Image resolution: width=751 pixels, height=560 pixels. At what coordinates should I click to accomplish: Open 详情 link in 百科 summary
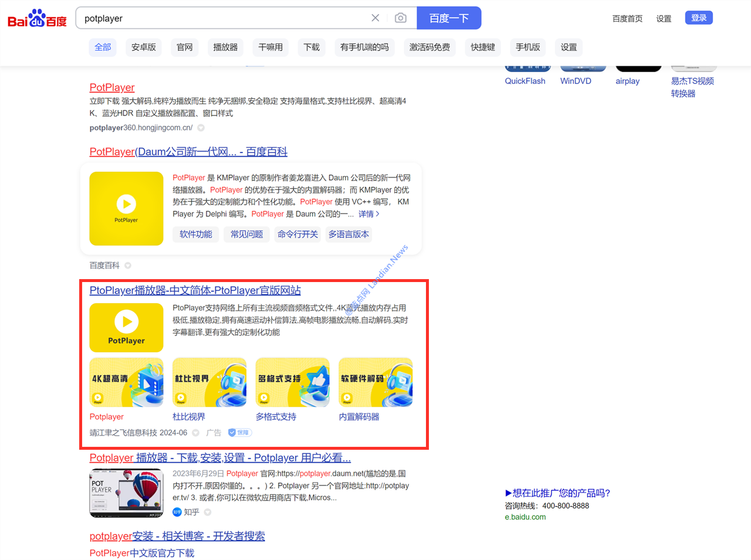(x=369, y=214)
